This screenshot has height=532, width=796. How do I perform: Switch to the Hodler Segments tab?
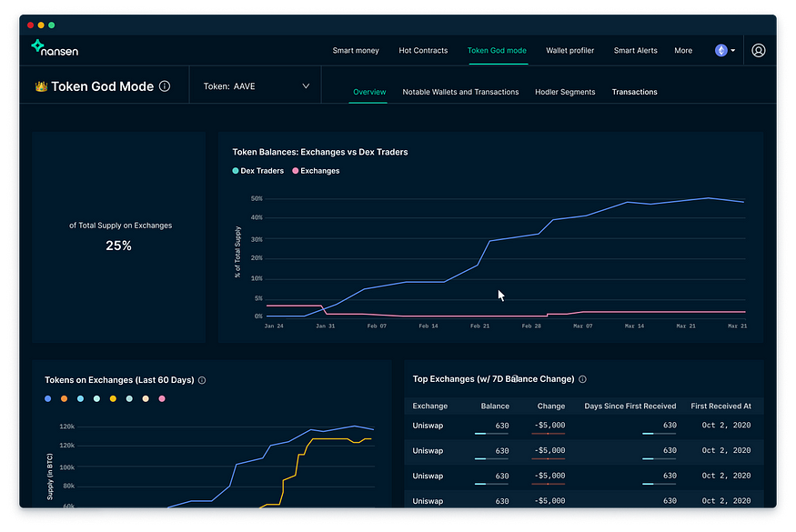pyautogui.click(x=565, y=92)
